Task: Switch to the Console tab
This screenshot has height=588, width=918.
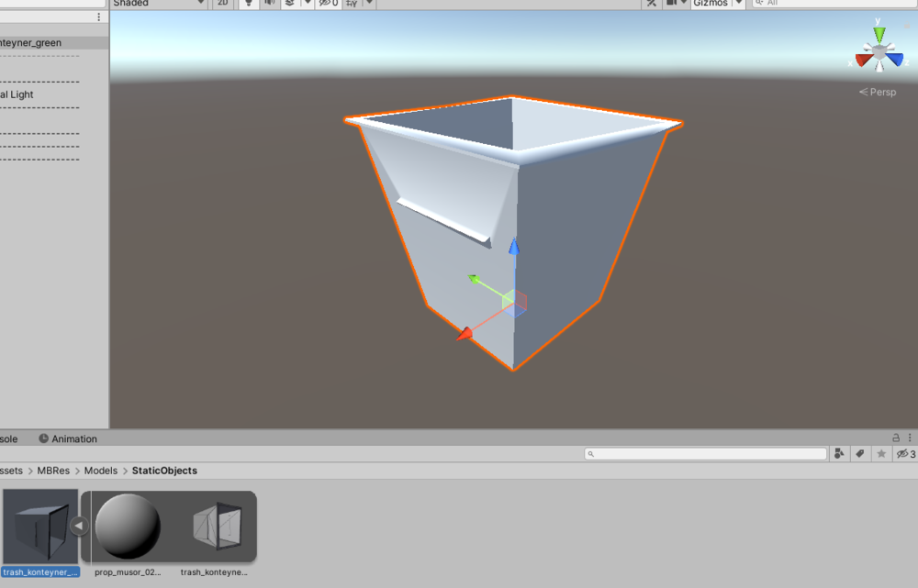Action: (x=9, y=438)
